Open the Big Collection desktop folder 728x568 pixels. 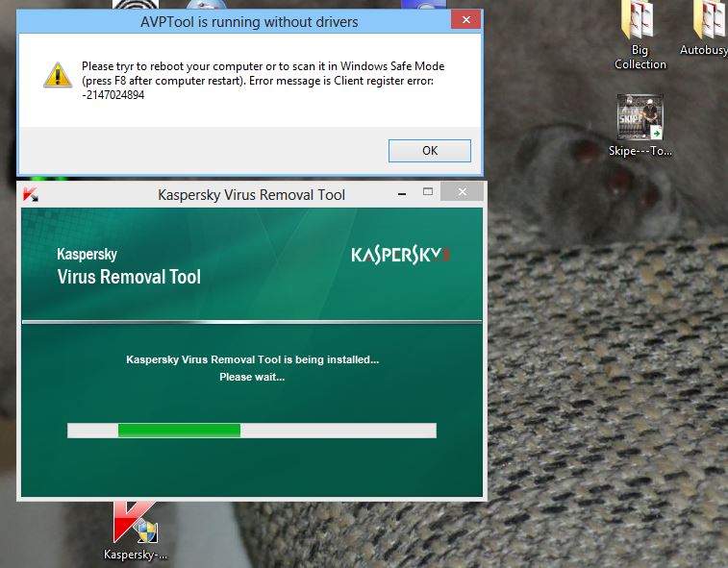(640, 36)
